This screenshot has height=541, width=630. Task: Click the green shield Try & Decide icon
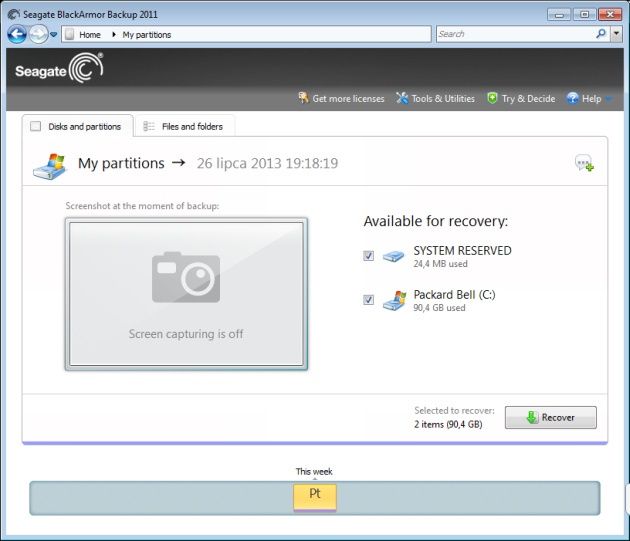click(x=492, y=98)
